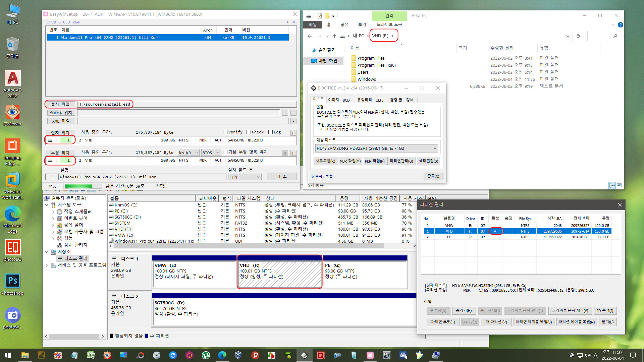This screenshot has width=644, height=362.
Task: Click the 설치 파일 button
Action: 60,104
